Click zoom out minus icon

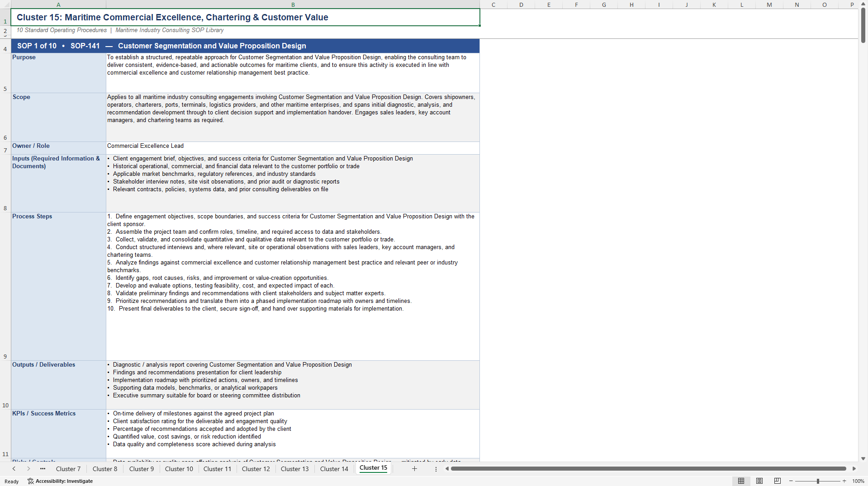tap(791, 481)
